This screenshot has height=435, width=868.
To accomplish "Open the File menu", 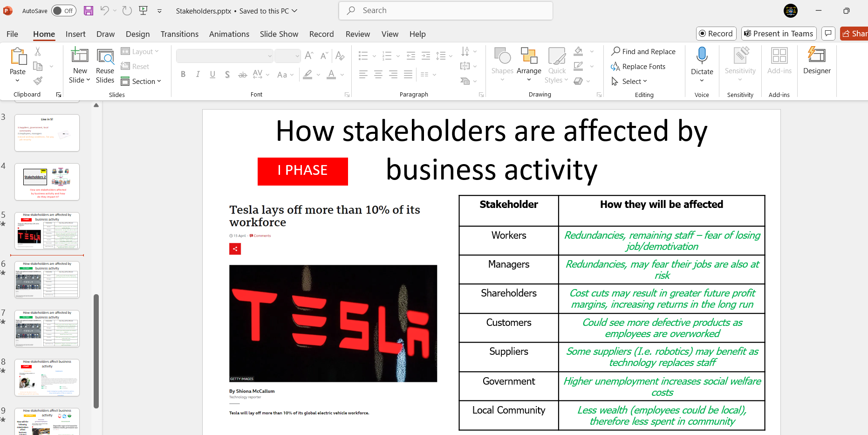I will click(x=12, y=34).
